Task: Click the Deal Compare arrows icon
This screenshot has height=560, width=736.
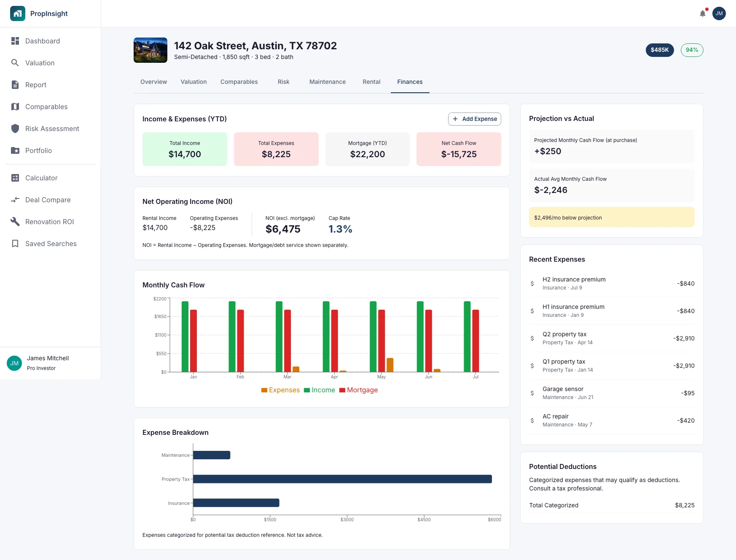Action: pos(15,200)
